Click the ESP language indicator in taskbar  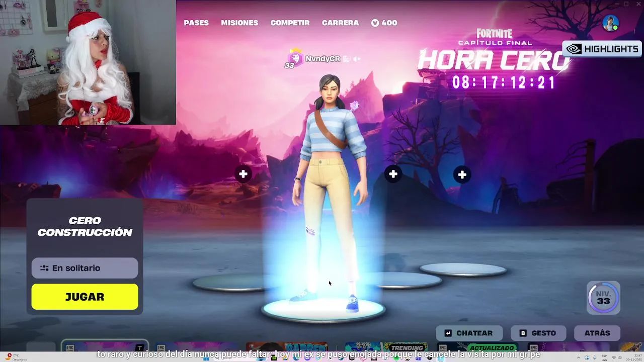pyautogui.click(x=604, y=357)
